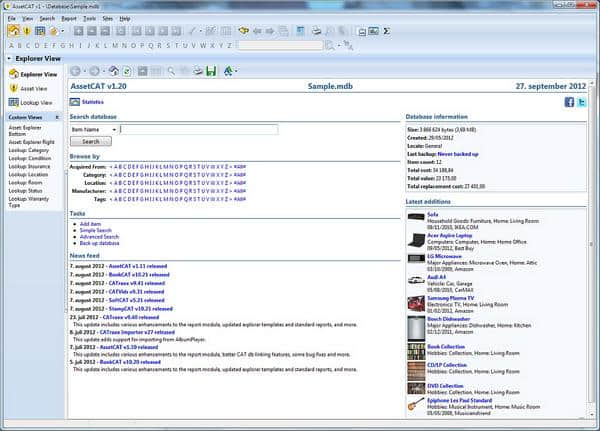The image size is (600, 431).
Task: Click the Facebook icon
Action: 569,102
